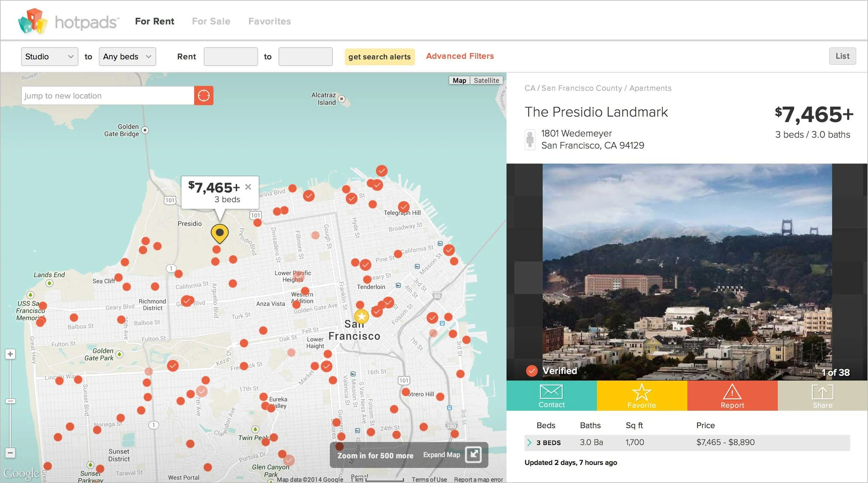Share the listing via the share icon

(x=822, y=393)
